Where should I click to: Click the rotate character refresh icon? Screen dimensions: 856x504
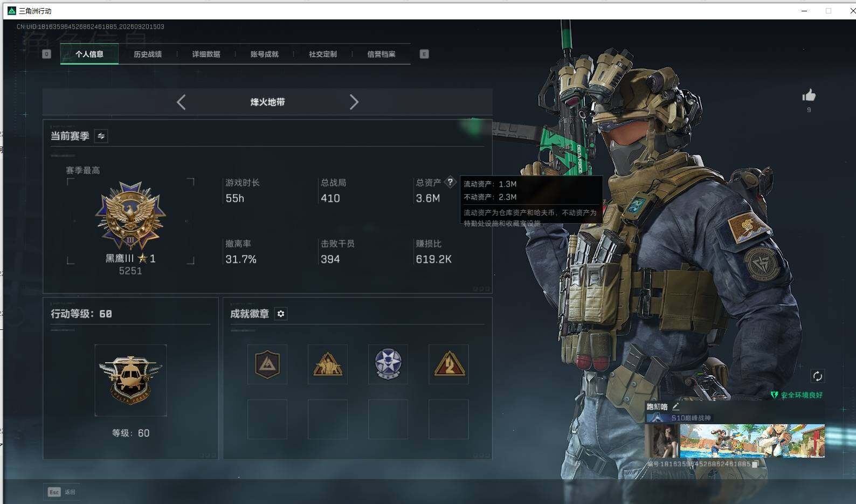click(x=817, y=376)
